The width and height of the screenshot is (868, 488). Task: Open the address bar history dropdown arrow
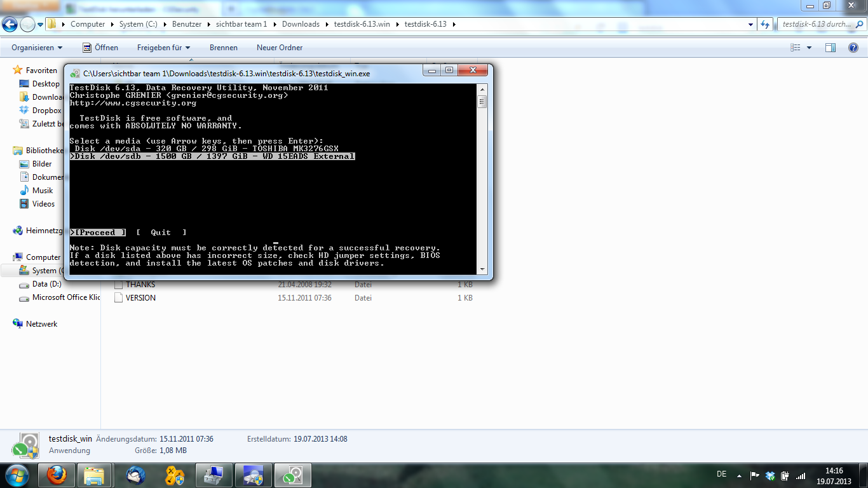(x=750, y=24)
